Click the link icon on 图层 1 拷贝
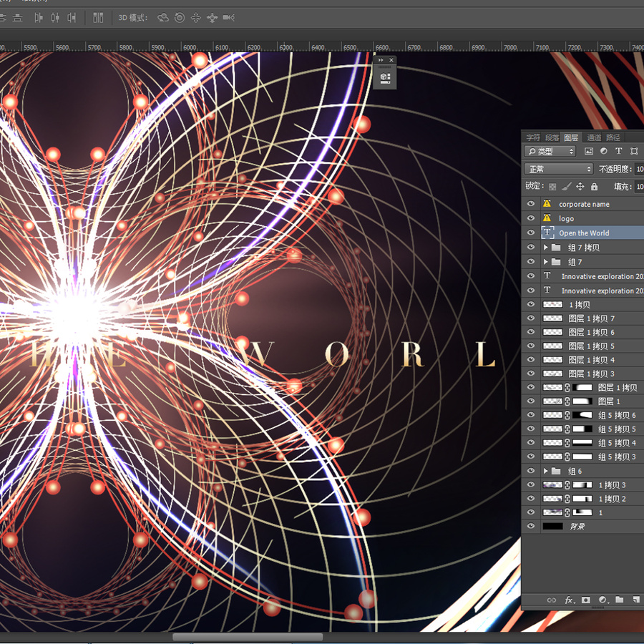The width and height of the screenshot is (644, 644). point(567,387)
